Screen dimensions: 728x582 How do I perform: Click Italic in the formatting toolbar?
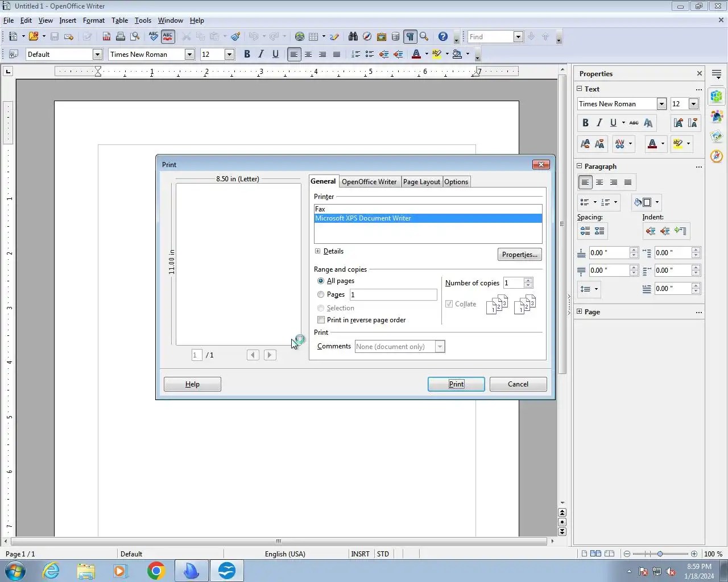261,54
